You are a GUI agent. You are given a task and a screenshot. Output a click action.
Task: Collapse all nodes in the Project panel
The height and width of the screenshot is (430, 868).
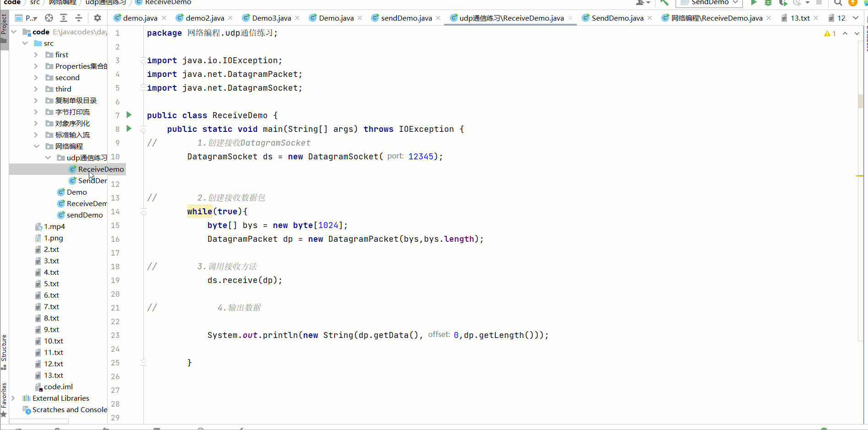click(x=79, y=18)
